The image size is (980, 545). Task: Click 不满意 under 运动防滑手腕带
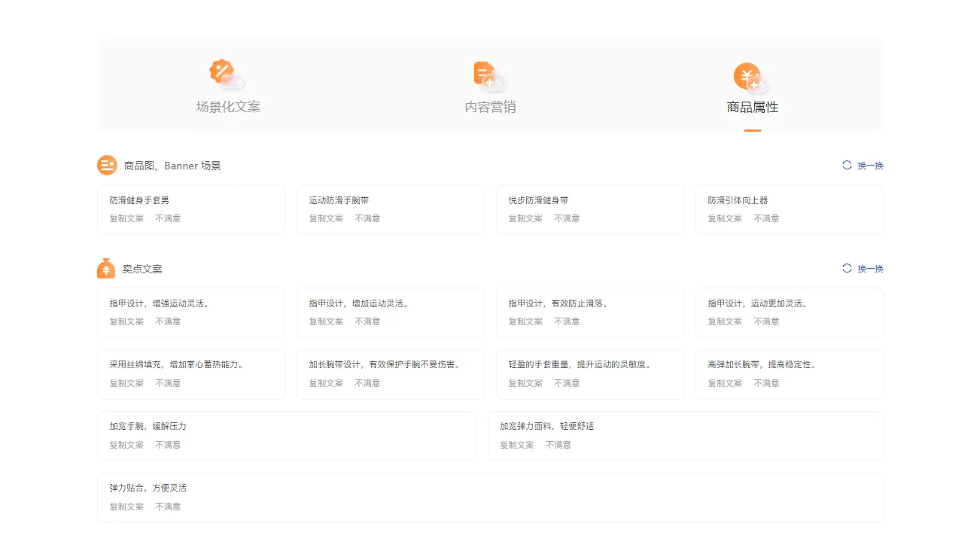pyautogui.click(x=367, y=218)
